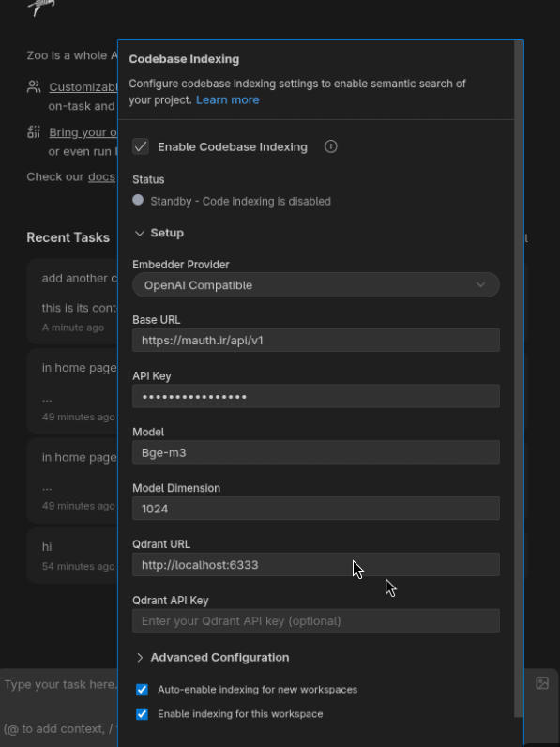Screen dimensions: 560x747
Task: Click the icon next to Bring your own
Action: pos(34,131)
